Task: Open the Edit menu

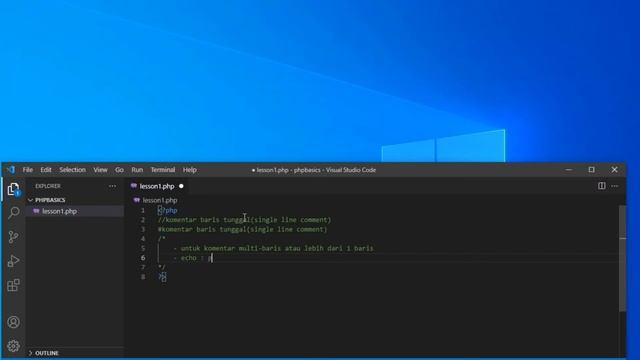Action: [x=46, y=170]
